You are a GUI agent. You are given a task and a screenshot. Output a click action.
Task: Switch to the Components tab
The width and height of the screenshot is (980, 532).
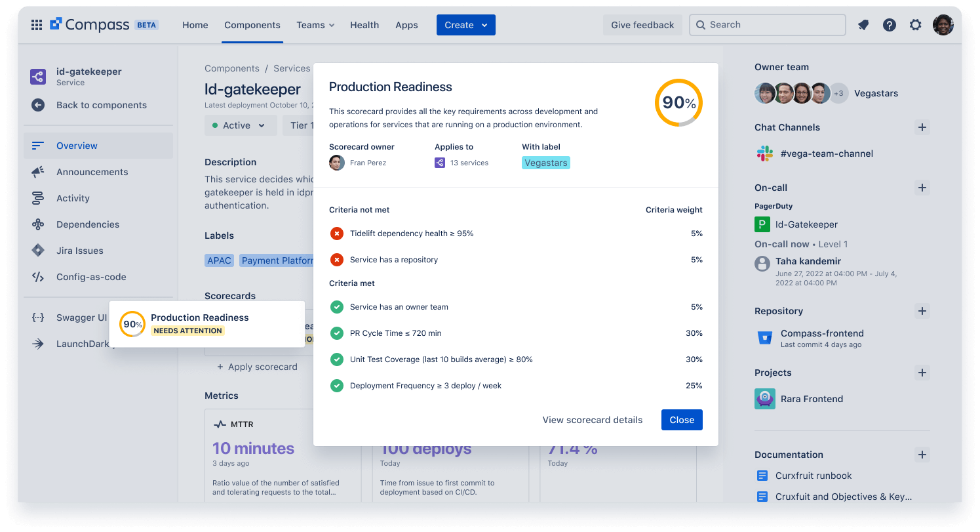click(x=252, y=25)
